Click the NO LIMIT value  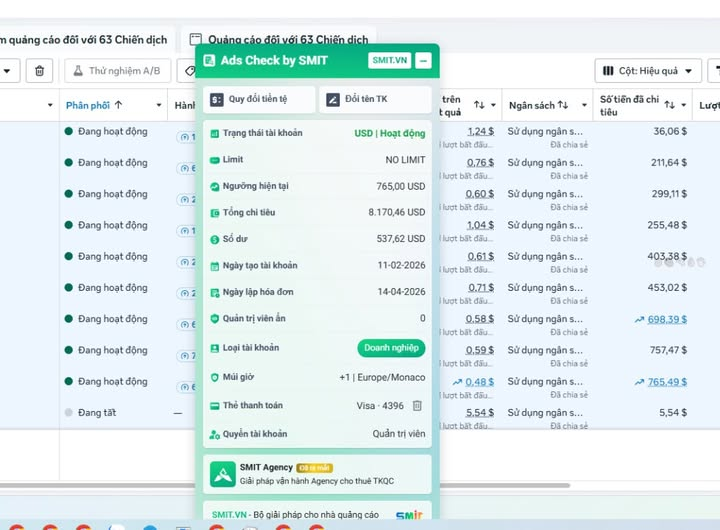[405, 160]
